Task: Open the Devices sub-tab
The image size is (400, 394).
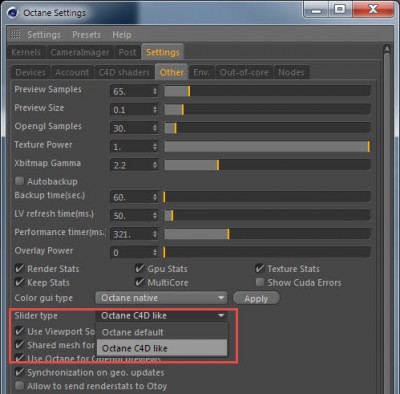Action: 30,72
